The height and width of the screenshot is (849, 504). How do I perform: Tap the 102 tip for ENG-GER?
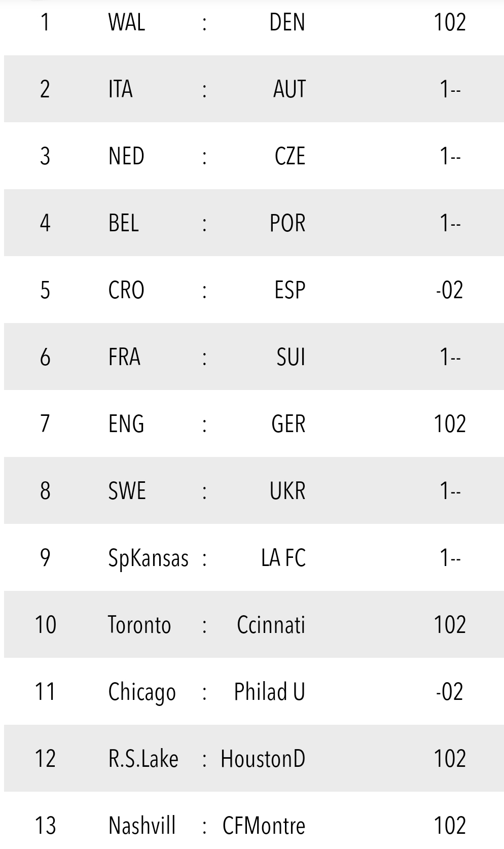pyautogui.click(x=450, y=423)
